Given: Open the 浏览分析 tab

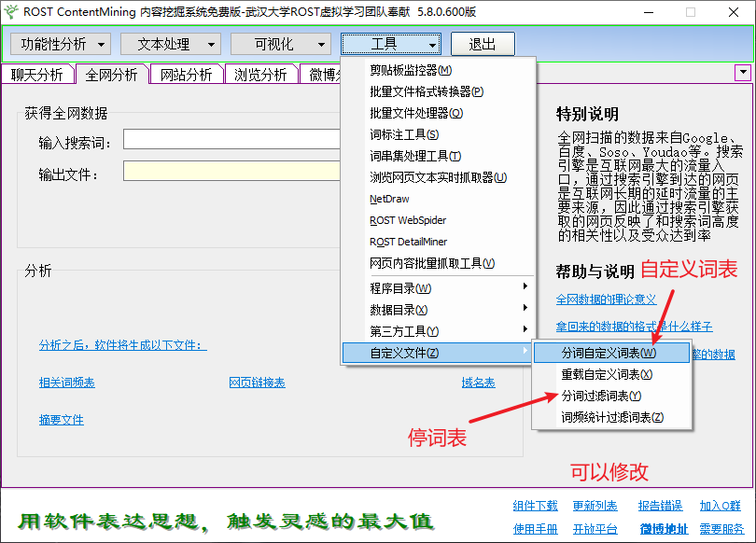Looking at the screenshot, I should 259,74.
